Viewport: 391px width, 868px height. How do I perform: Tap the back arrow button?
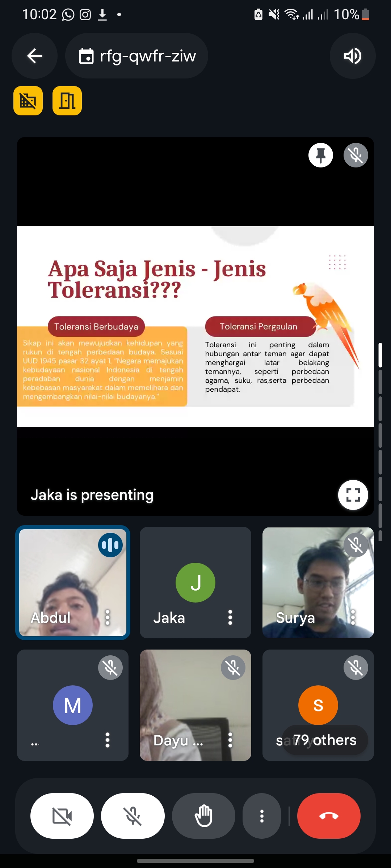click(35, 56)
